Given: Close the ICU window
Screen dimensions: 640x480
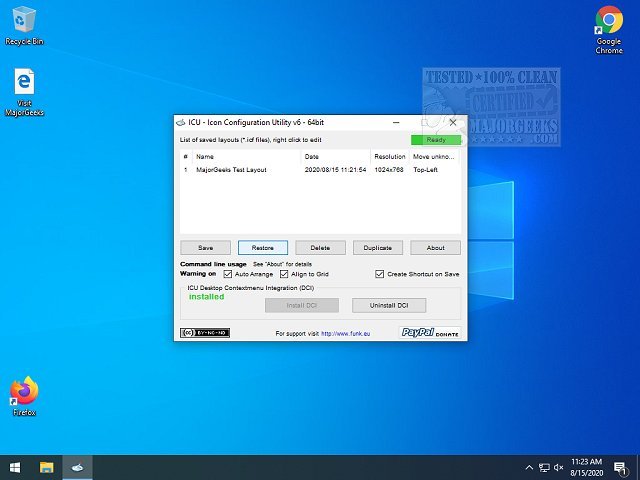Looking at the screenshot, I should point(453,122).
